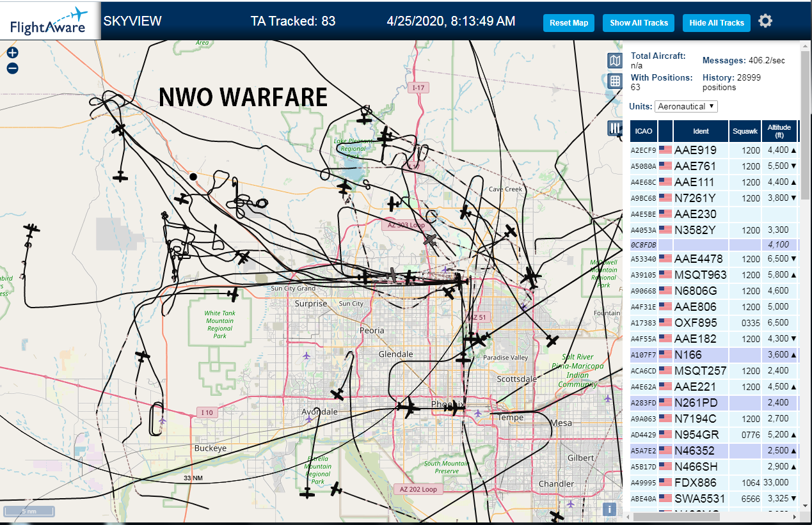Screen dimensions: 812x525
Task: Click Reset Map button
Action: coord(569,23)
